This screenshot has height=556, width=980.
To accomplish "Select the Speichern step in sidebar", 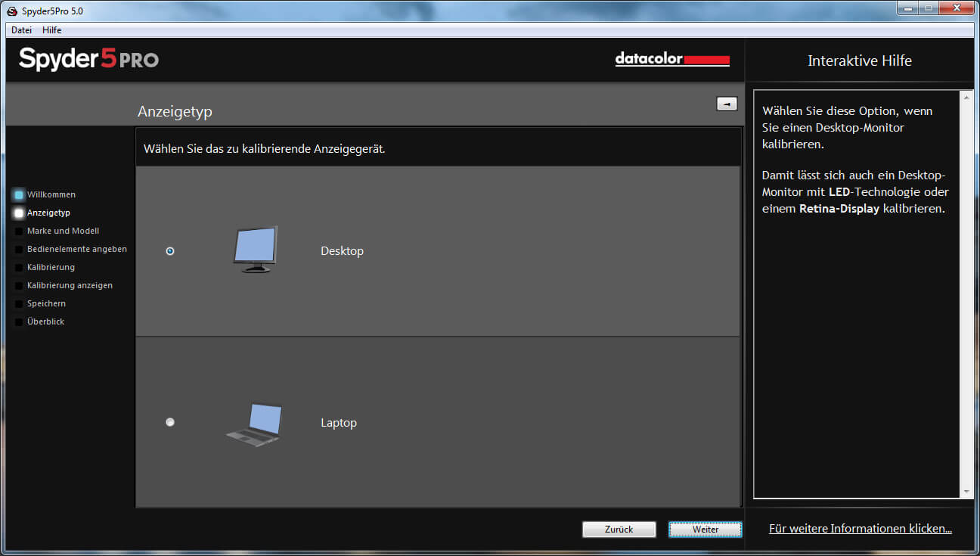I will tap(46, 303).
